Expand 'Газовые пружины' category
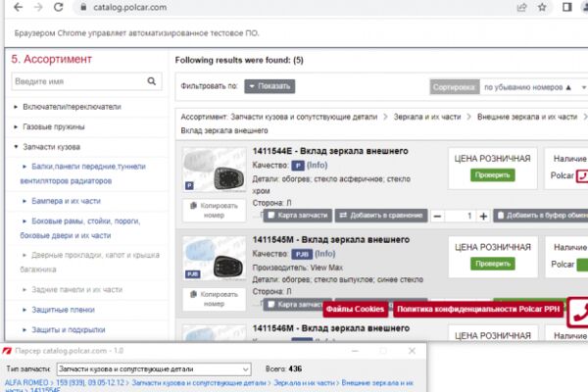588x392 pixels. click(x=54, y=126)
